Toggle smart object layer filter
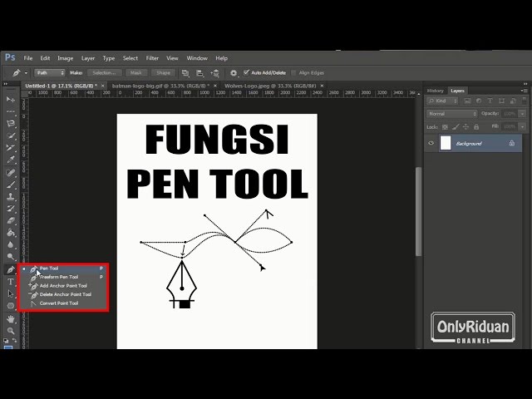Image resolution: width=532 pixels, height=399 pixels. 513,101
